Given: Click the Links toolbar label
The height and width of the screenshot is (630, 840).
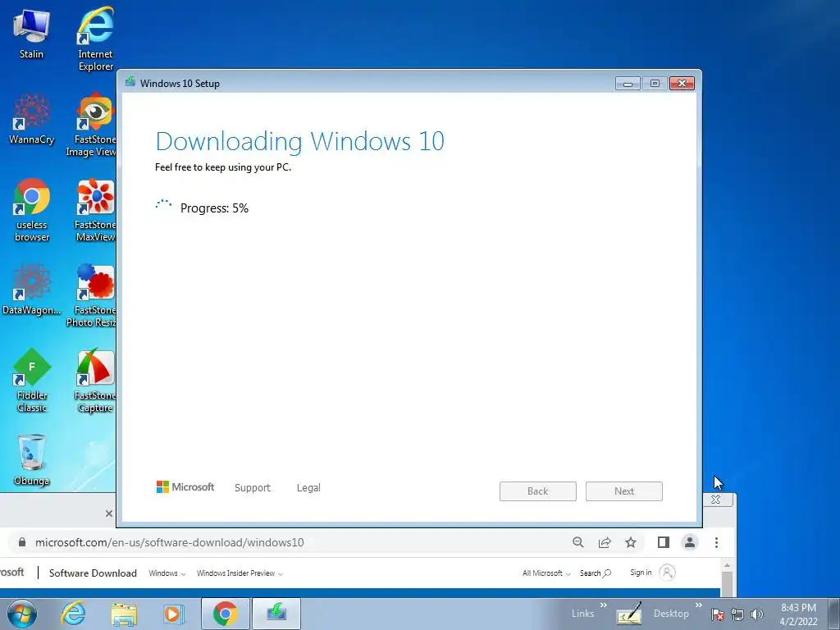Looking at the screenshot, I should click(582, 614).
